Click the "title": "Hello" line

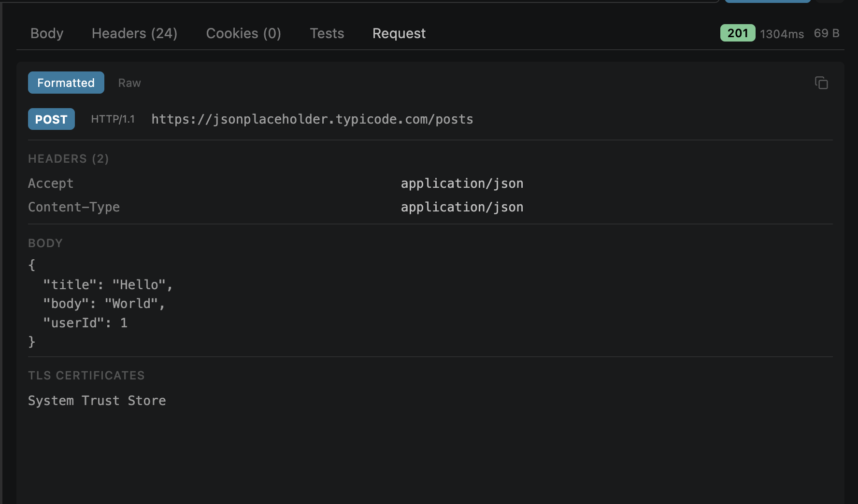(108, 285)
